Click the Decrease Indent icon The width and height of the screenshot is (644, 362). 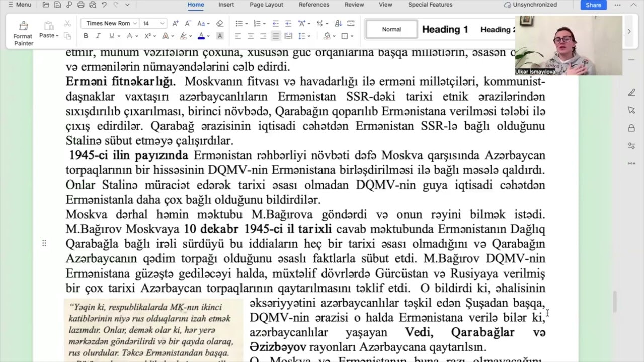coord(275,23)
